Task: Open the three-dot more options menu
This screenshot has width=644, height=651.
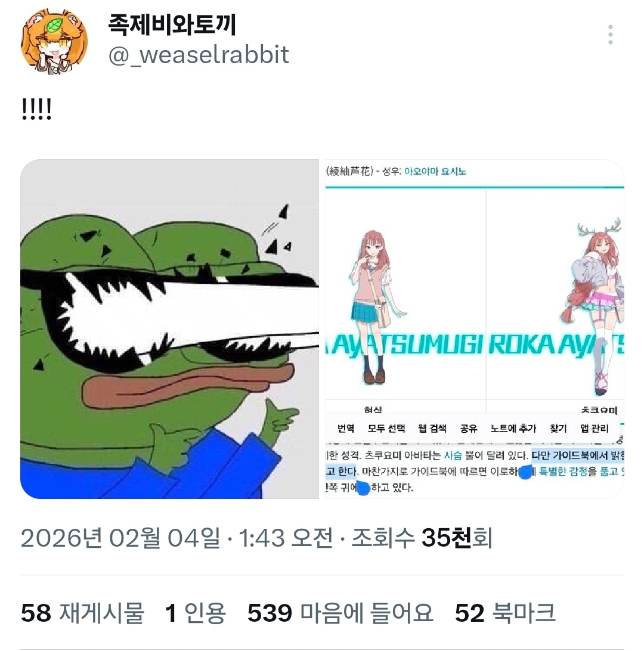Action: 610,35
